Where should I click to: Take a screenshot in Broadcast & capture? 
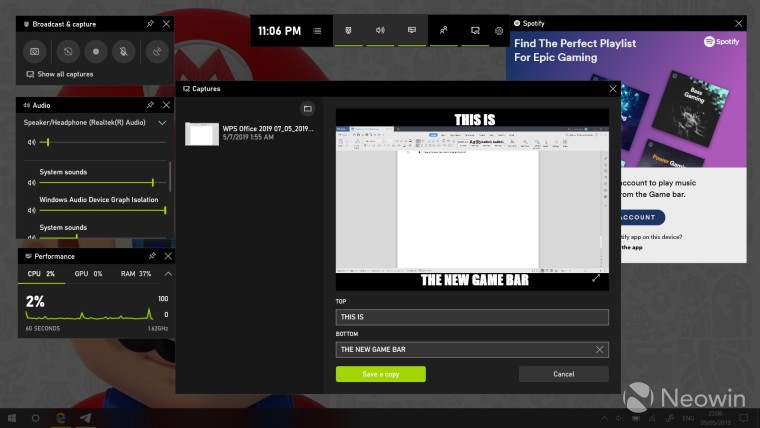point(34,51)
